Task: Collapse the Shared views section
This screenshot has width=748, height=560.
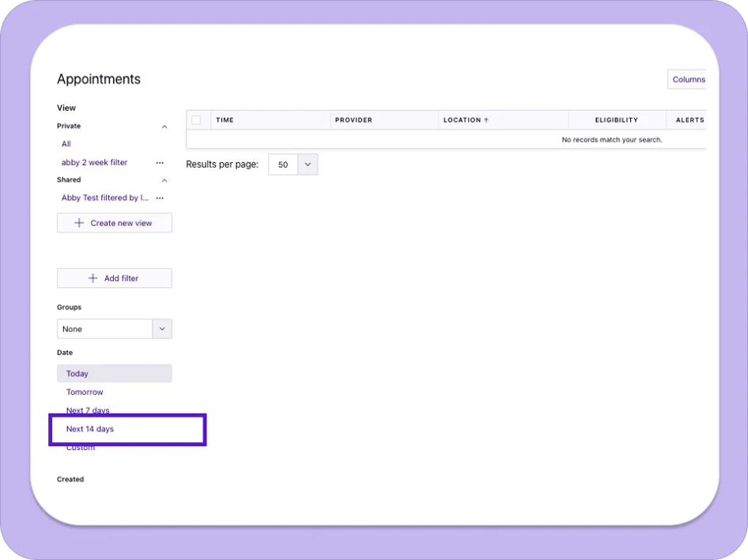Action: click(x=164, y=180)
